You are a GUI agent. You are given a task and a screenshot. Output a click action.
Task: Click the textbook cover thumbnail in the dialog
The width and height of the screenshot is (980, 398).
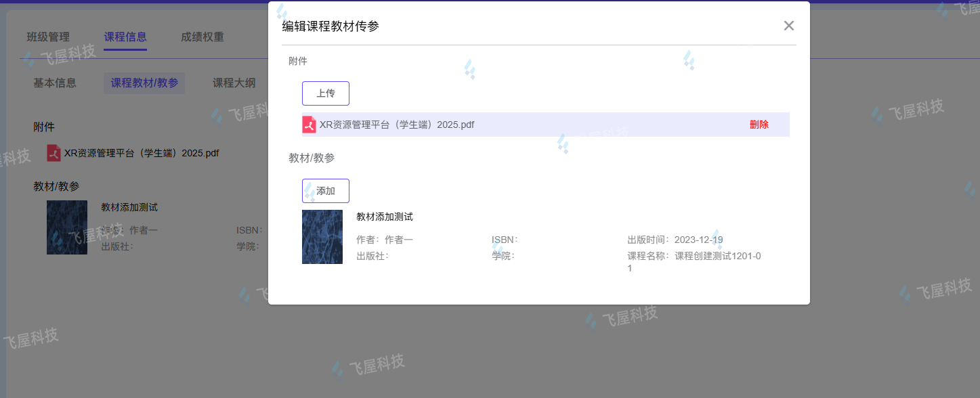pos(322,237)
